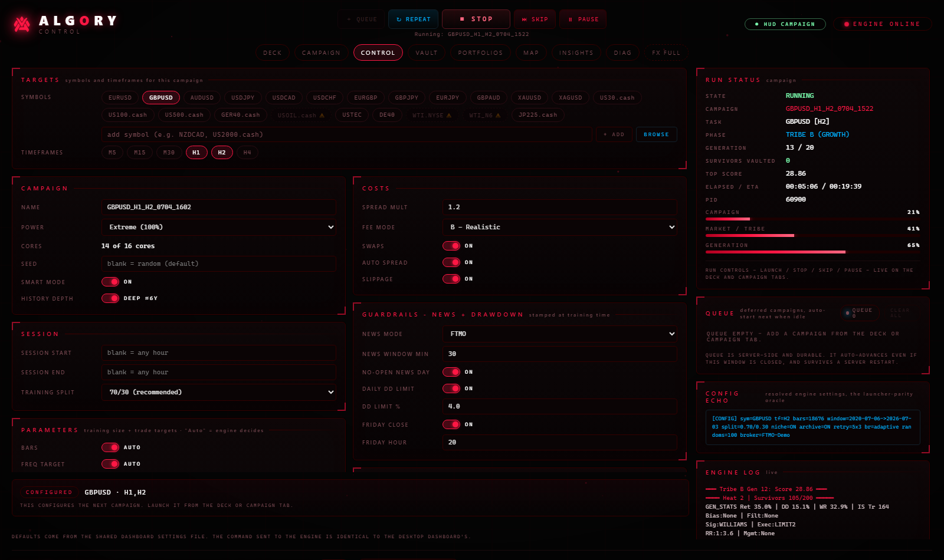The height and width of the screenshot is (560, 944).
Task: Select the US30.cash symbol chip
Action: (x=617, y=98)
